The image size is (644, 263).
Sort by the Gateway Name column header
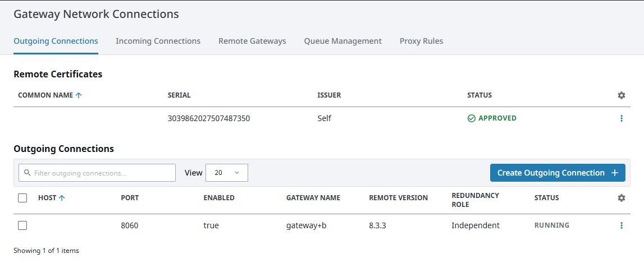coord(313,198)
